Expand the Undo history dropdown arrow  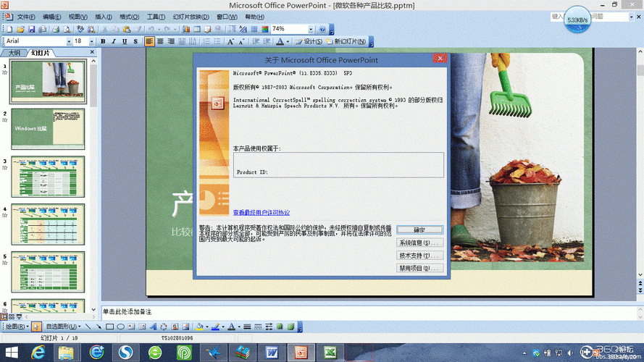pyautogui.click(x=159, y=29)
